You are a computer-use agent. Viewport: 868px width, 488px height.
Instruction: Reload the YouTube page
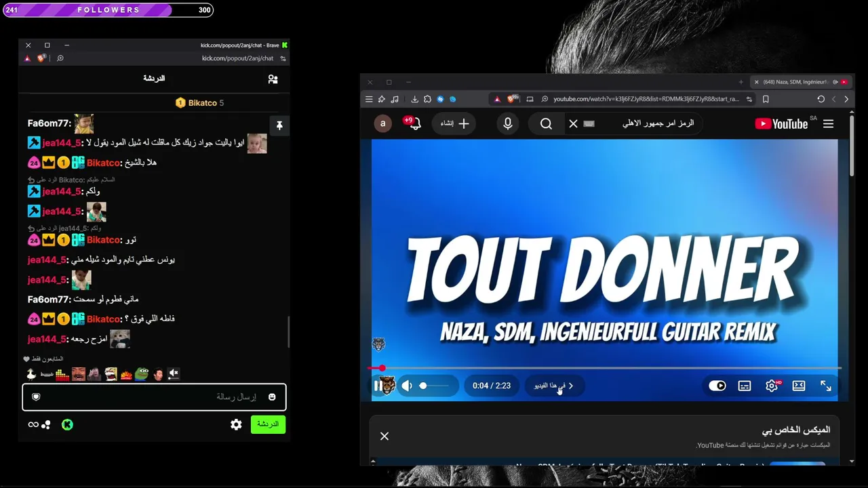(821, 99)
